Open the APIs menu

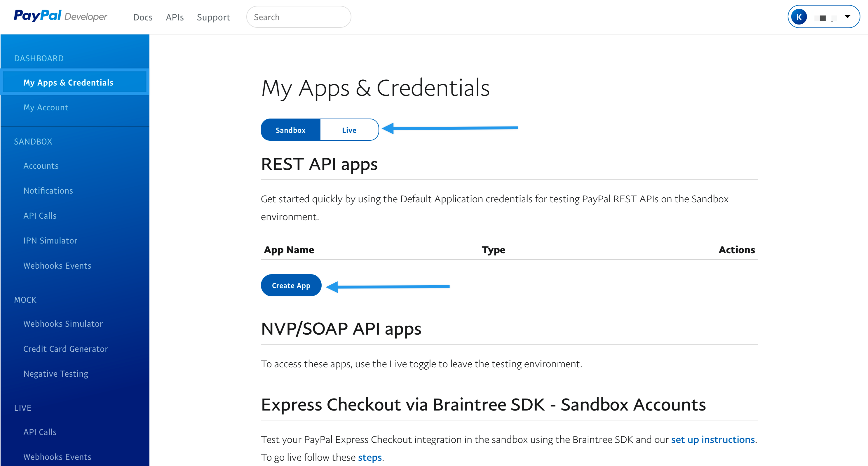(x=175, y=17)
